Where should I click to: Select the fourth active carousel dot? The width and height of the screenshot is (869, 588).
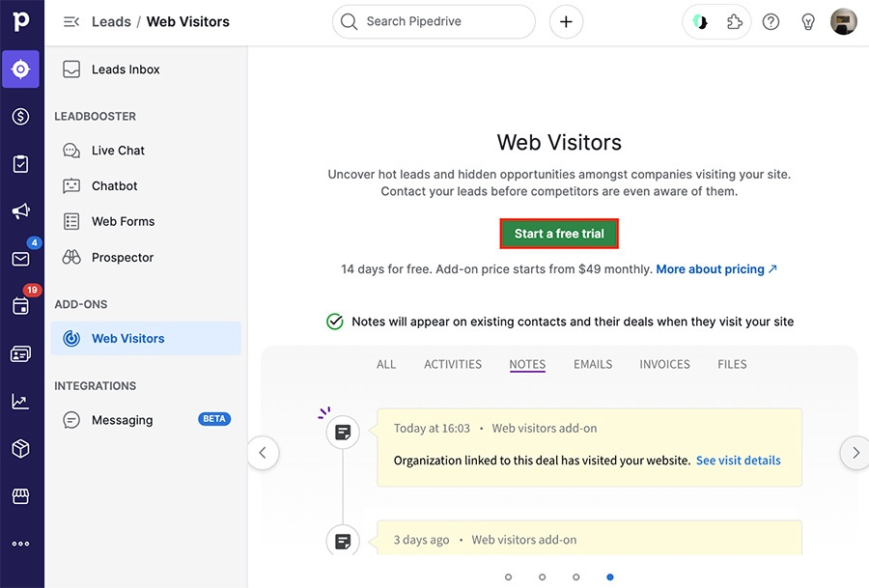[x=610, y=577]
